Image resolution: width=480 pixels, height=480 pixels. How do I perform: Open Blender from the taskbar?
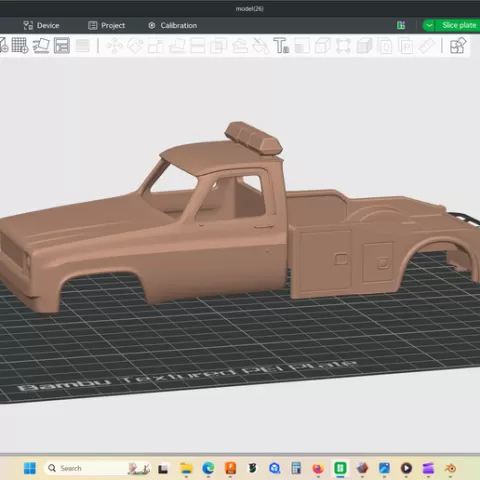tap(450, 468)
